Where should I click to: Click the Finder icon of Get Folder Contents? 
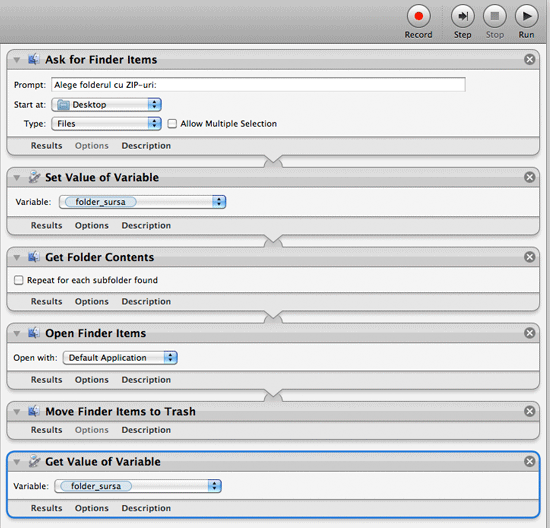(x=34, y=257)
